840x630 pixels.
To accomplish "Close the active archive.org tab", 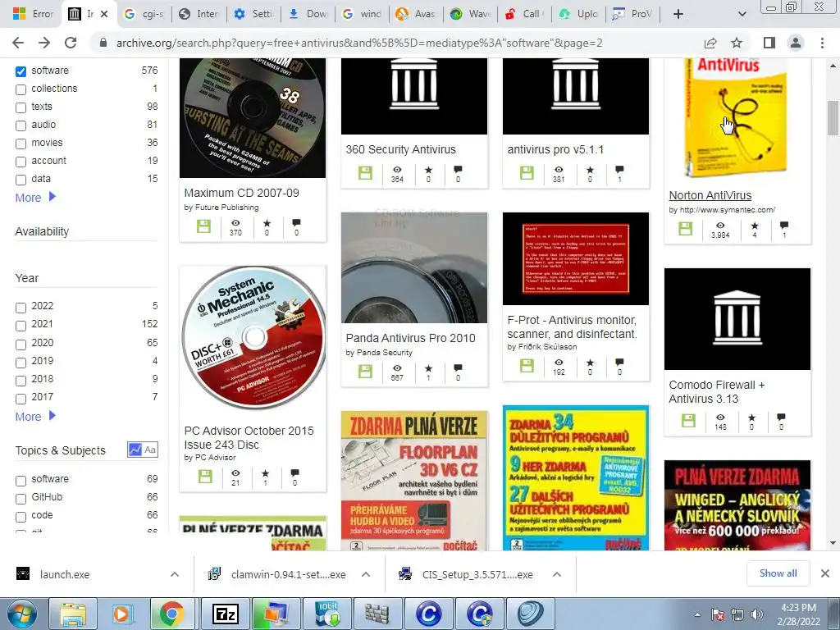I will point(104,14).
